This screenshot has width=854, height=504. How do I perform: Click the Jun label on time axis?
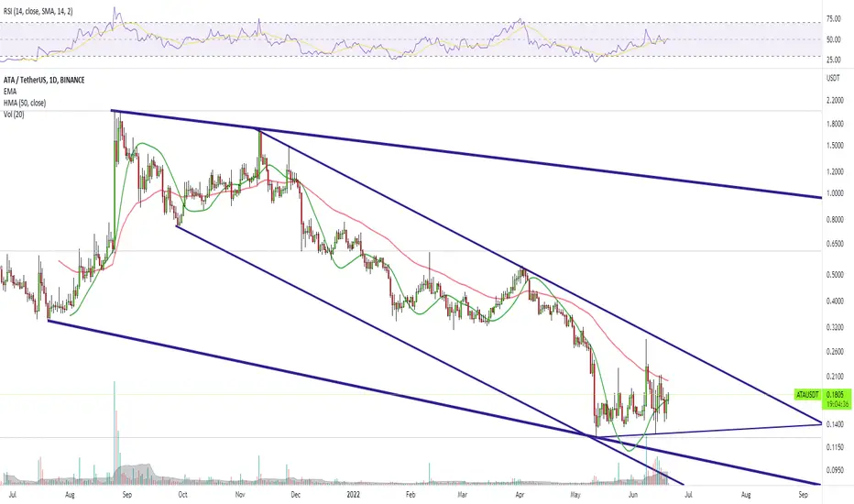point(633,495)
